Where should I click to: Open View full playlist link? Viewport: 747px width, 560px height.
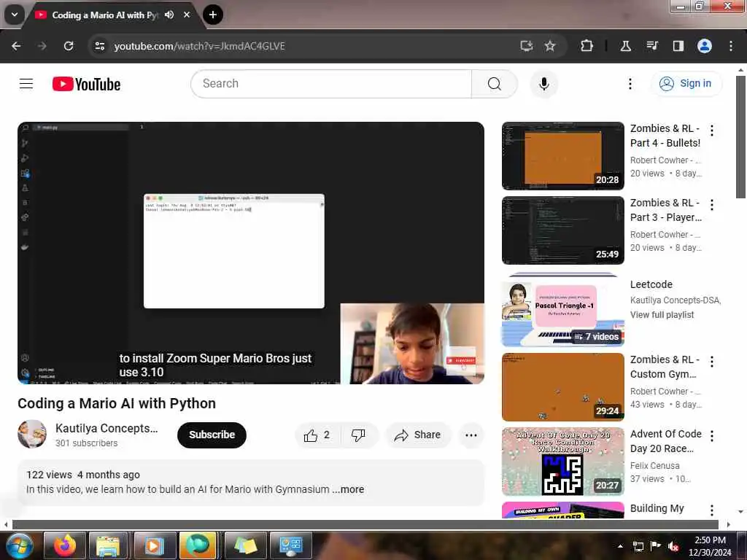(662, 315)
